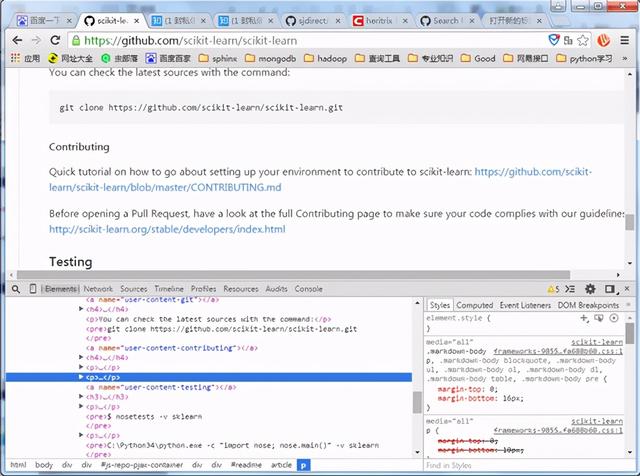Open the Apps grid icon on bookmarks bar
640x476 pixels.
click(x=15, y=58)
